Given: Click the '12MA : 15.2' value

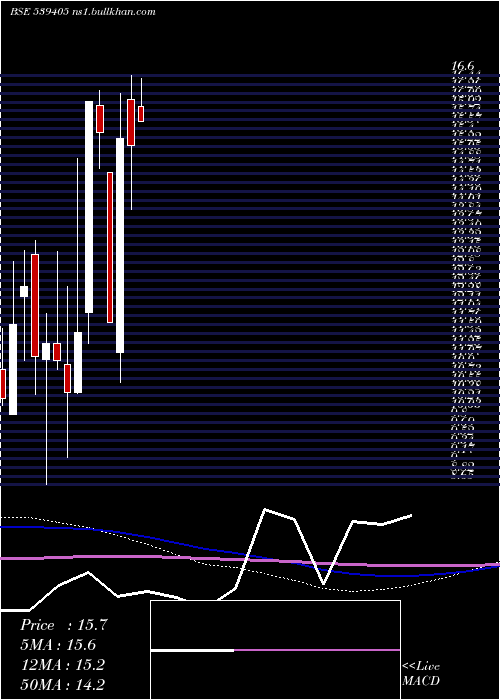Looking at the screenshot, I should point(62,665).
